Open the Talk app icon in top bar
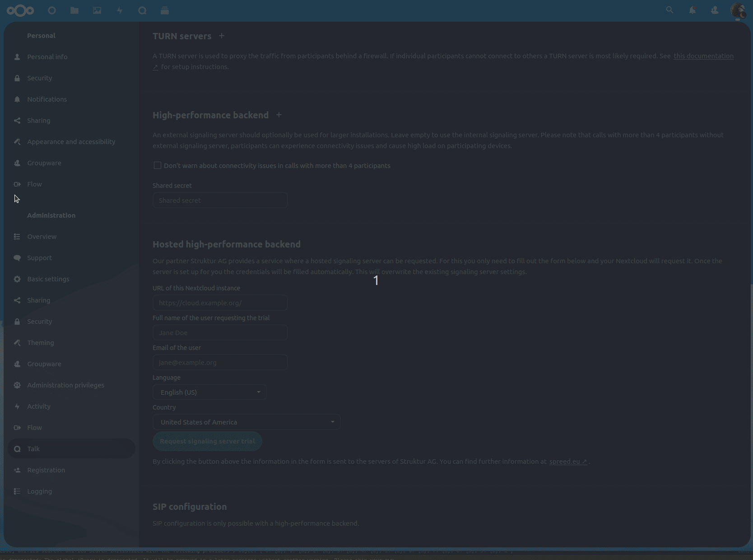The height and width of the screenshot is (560, 753). [142, 10]
